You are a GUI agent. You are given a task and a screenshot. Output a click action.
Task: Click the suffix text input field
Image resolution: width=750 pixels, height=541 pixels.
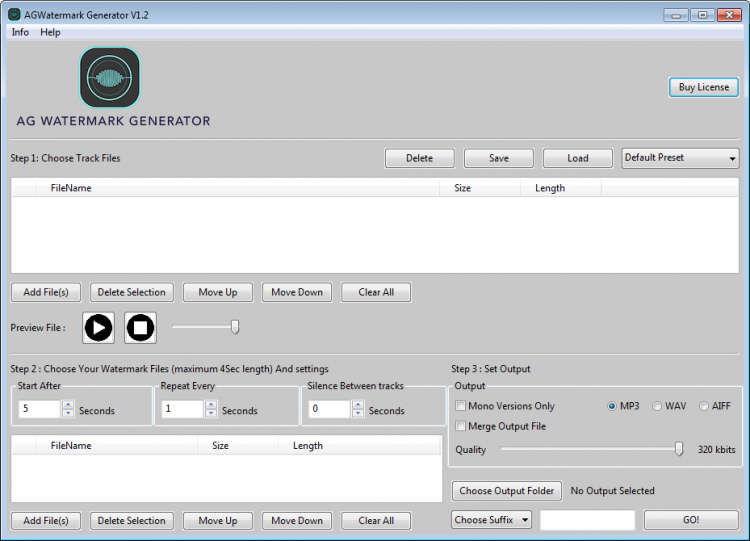point(587,520)
